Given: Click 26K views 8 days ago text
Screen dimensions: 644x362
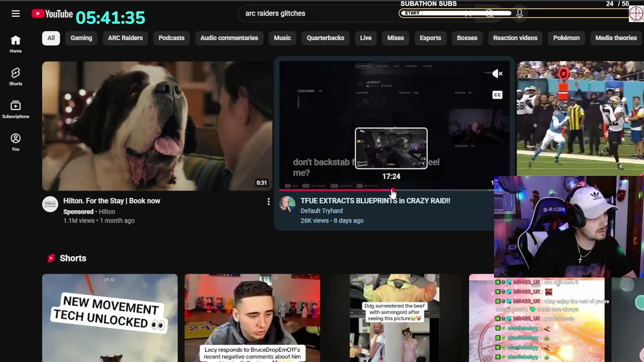Looking at the screenshot, I should [332, 220].
